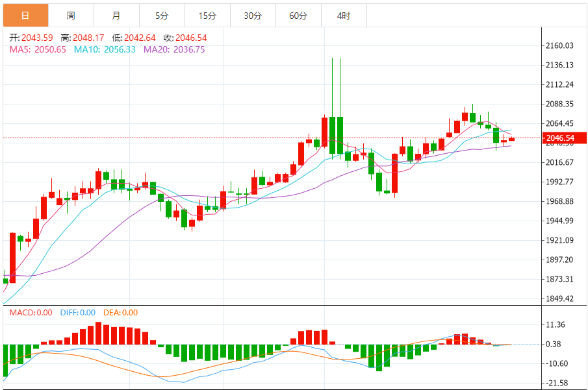Click the 1849.42 price axis label
Viewport: 588px width, 390px height.
click(559, 299)
